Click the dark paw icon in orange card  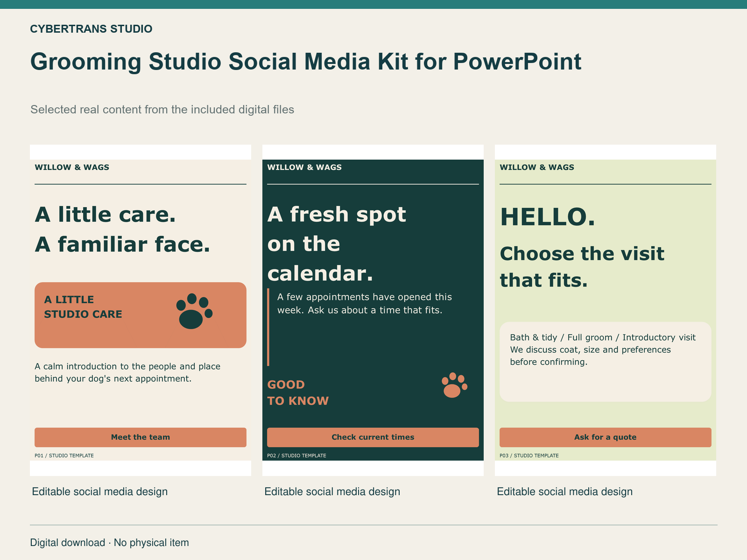click(194, 311)
